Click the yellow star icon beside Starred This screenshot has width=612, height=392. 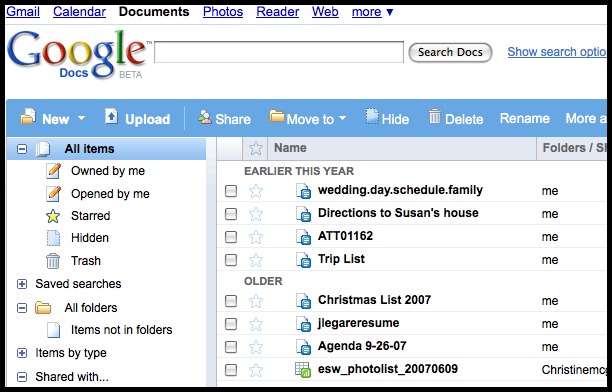pos(53,216)
